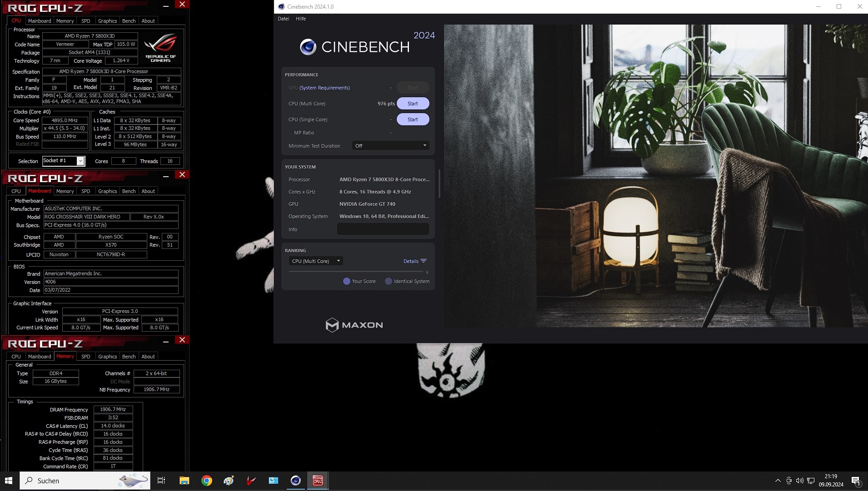
Task: Launch Google Chrome from the taskbar
Action: 207,481
